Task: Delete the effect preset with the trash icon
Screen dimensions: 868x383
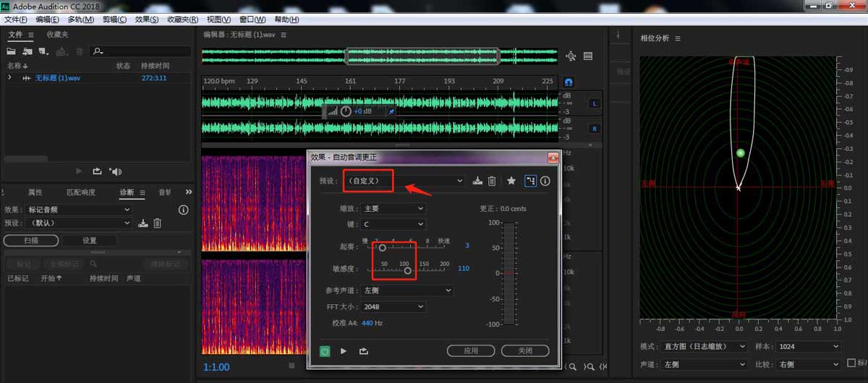Action: click(x=492, y=181)
